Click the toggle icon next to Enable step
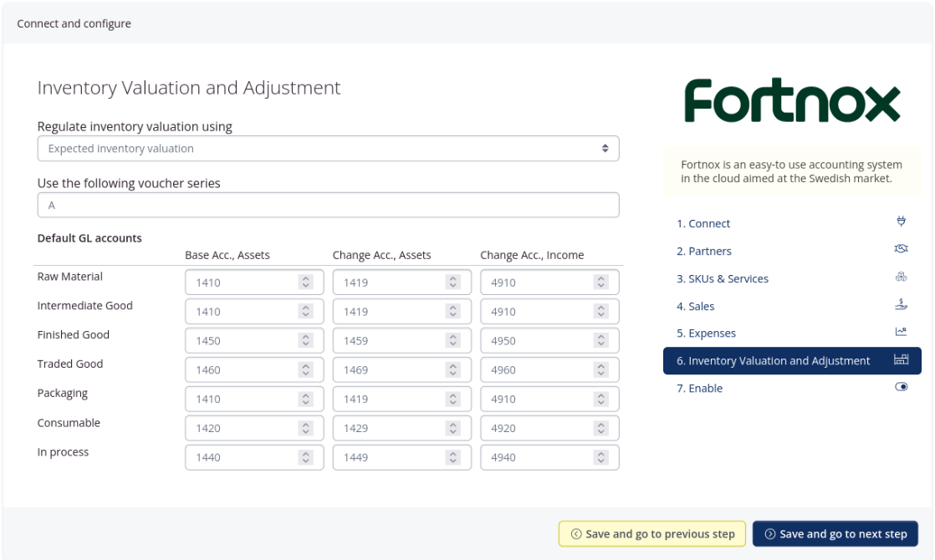Viewport: 935px width, 560px height. click(x=901, y=385)
